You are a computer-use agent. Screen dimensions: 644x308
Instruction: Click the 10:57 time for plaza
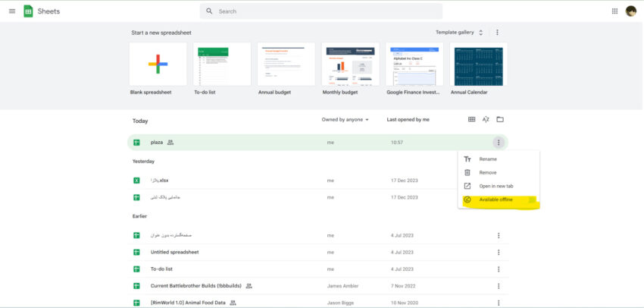point(397,143)
